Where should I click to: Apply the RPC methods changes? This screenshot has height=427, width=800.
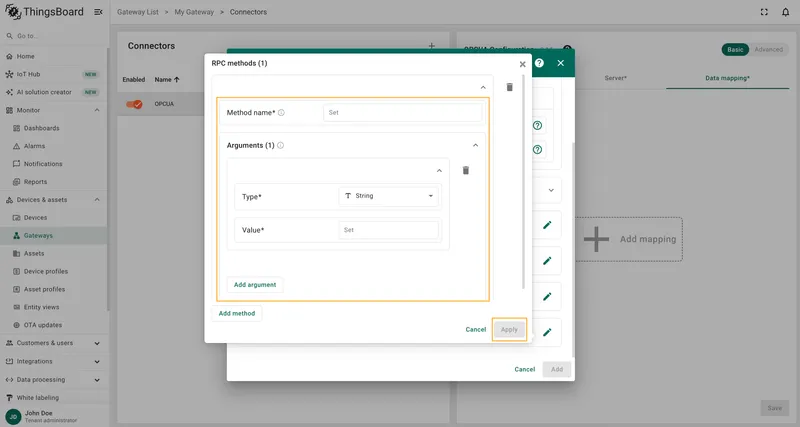pos(509,330)
